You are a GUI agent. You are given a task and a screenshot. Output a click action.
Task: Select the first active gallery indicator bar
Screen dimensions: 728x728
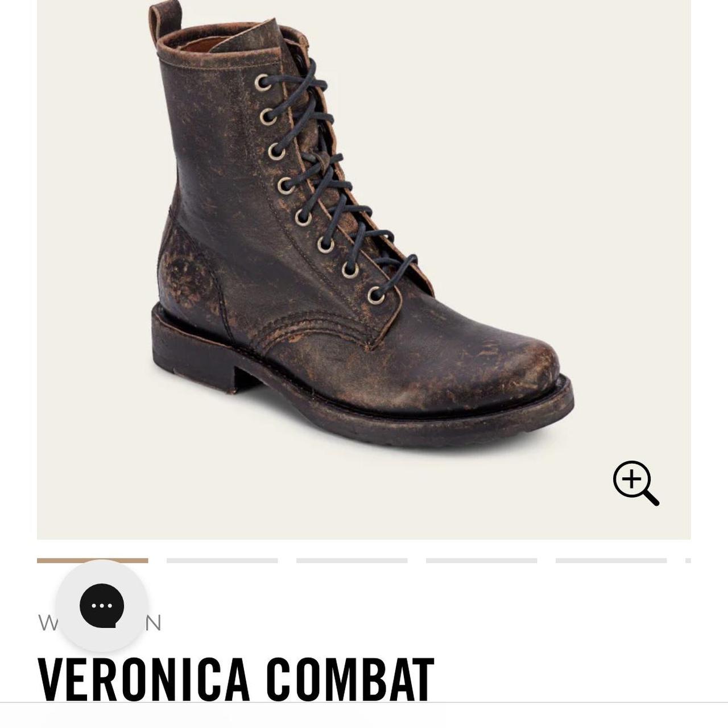93,561
